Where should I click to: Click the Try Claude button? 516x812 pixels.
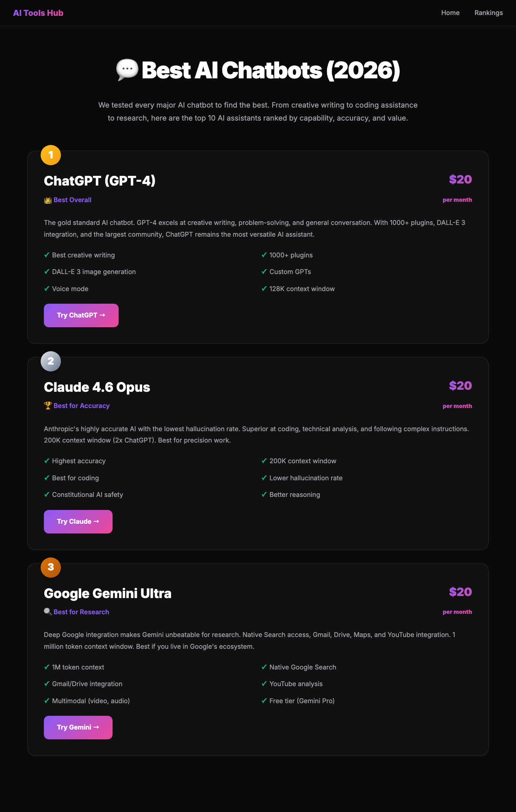tap(78, 521)
